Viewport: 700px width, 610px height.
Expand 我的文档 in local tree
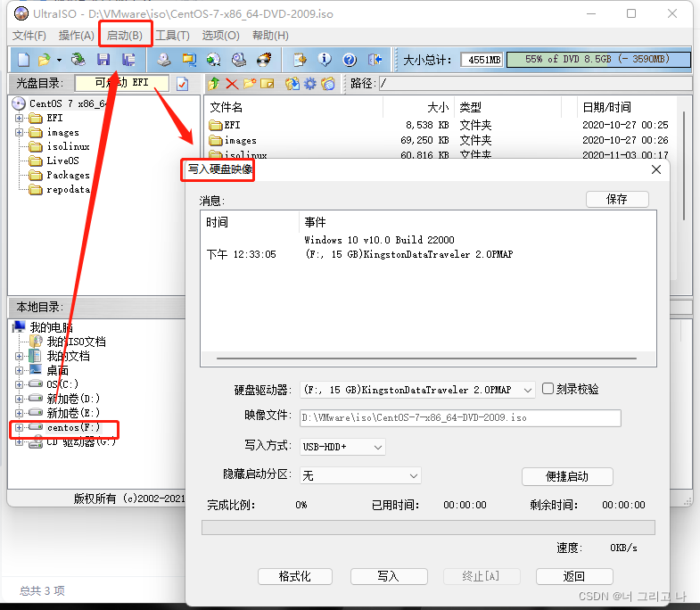click(20, 356)
